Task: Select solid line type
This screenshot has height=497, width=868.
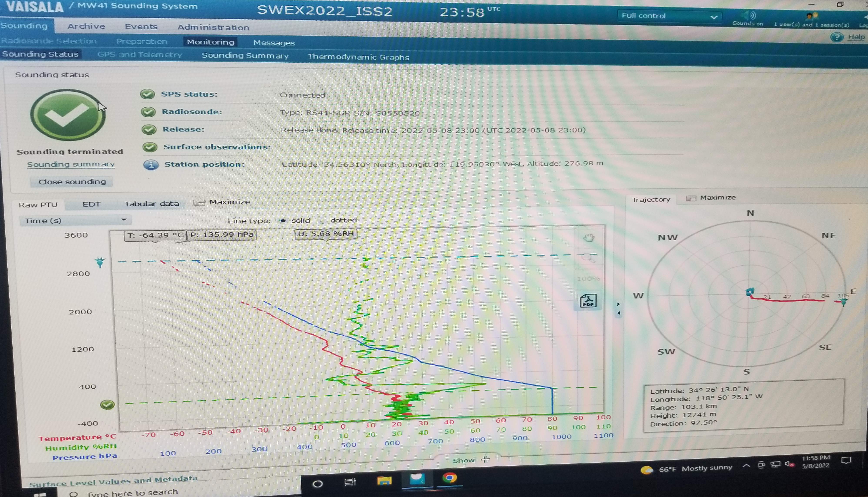Action: [283, 221]
